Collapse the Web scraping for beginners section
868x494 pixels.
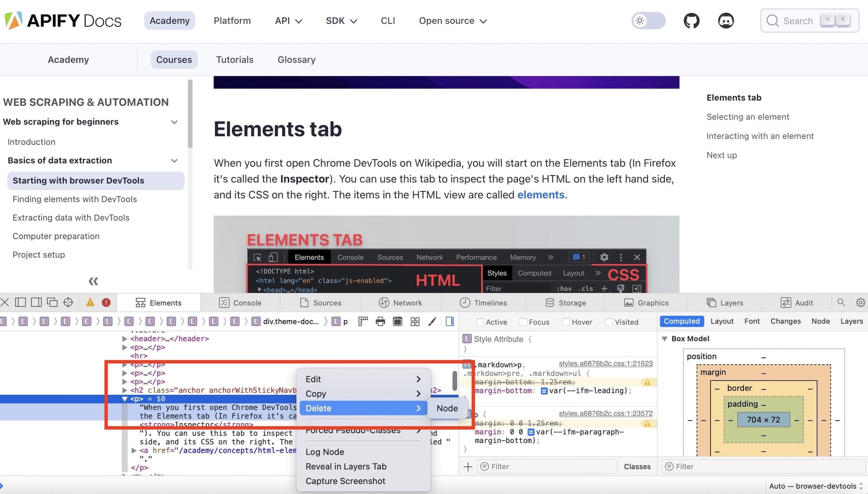click(x=174, y=122)
